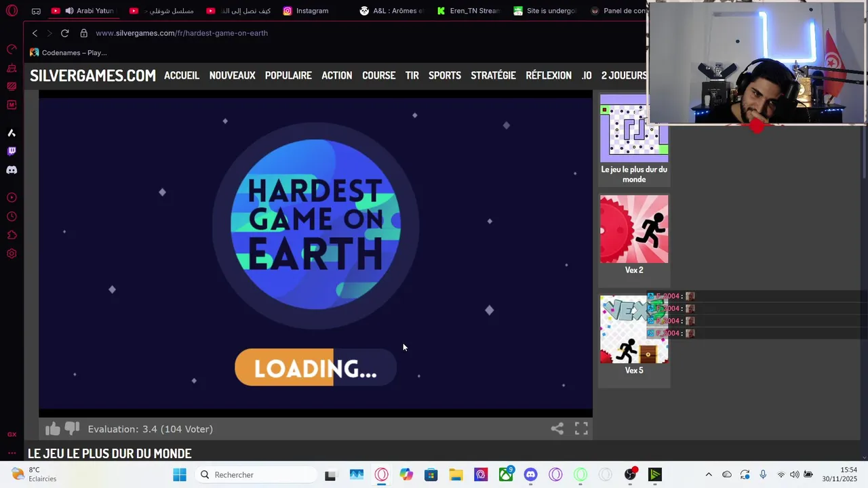Viewport: 868px width, 488px height.
Task: Open the Vex 5 game thumbnail
Action: click(634, 329)
